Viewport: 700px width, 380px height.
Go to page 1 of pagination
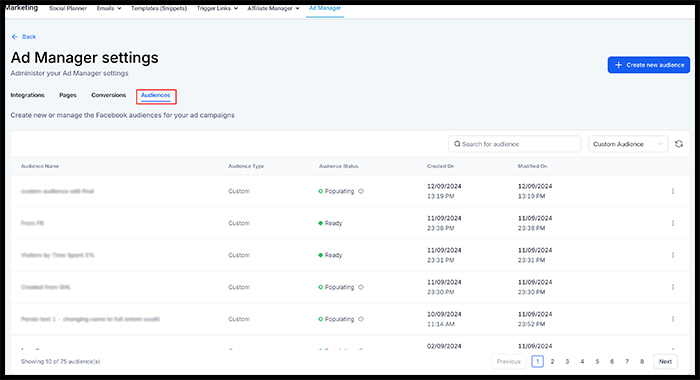538,361
